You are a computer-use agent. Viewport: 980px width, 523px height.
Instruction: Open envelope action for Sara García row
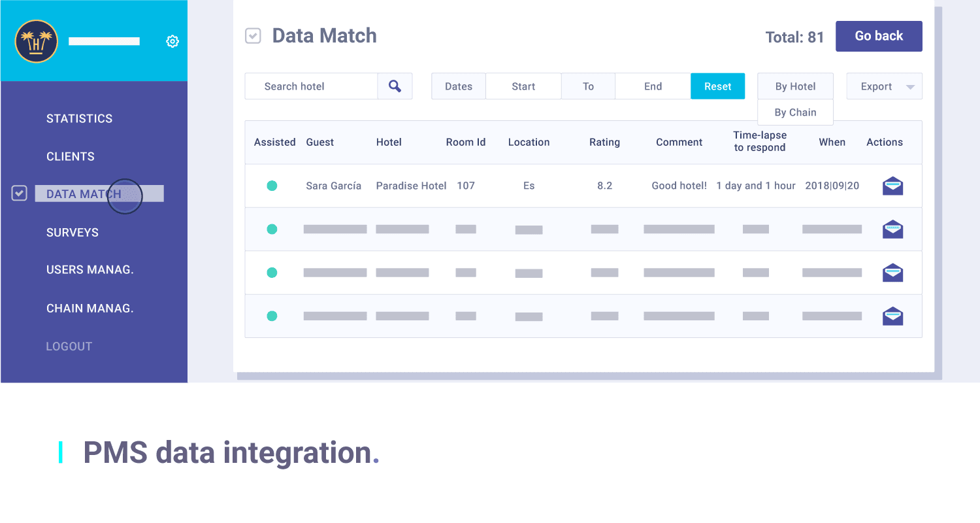tap(892, 186)
